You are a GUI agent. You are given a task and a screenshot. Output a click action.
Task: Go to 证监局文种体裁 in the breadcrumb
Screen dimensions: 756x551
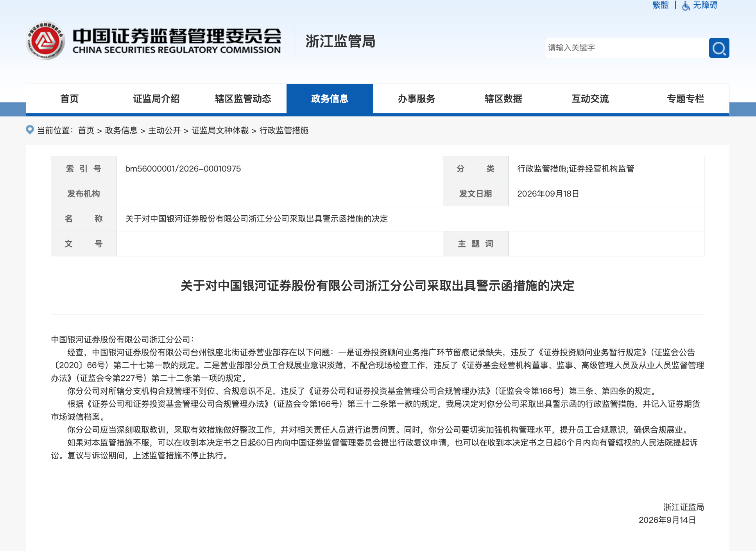tap(220, 131)
